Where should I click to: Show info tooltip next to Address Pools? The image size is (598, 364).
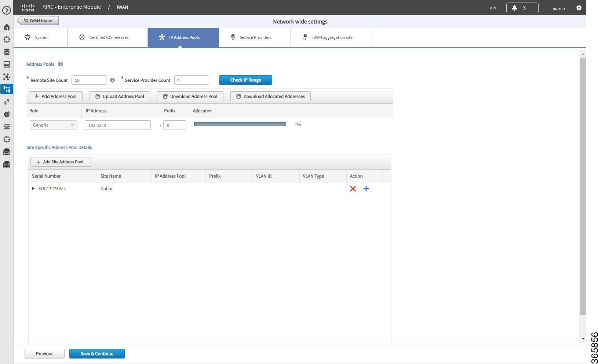coord(61,64)
